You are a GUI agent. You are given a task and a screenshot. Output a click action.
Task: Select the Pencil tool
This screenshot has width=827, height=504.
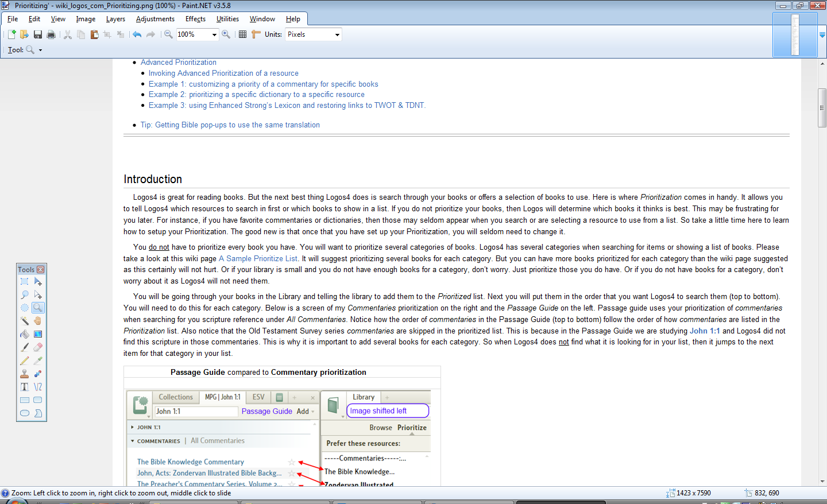25,360
